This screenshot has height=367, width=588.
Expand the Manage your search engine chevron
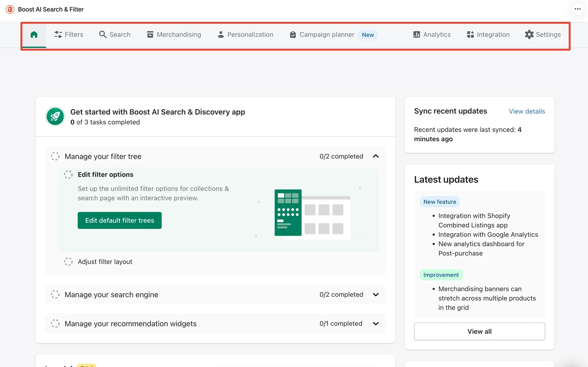coord(376,295)
